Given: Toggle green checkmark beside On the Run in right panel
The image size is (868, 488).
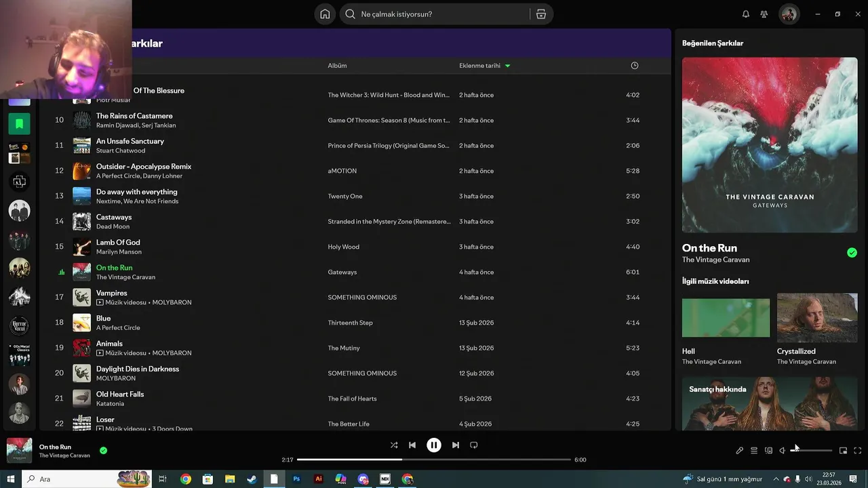Looking at the screenshot, I should click(x=852, y=253).
